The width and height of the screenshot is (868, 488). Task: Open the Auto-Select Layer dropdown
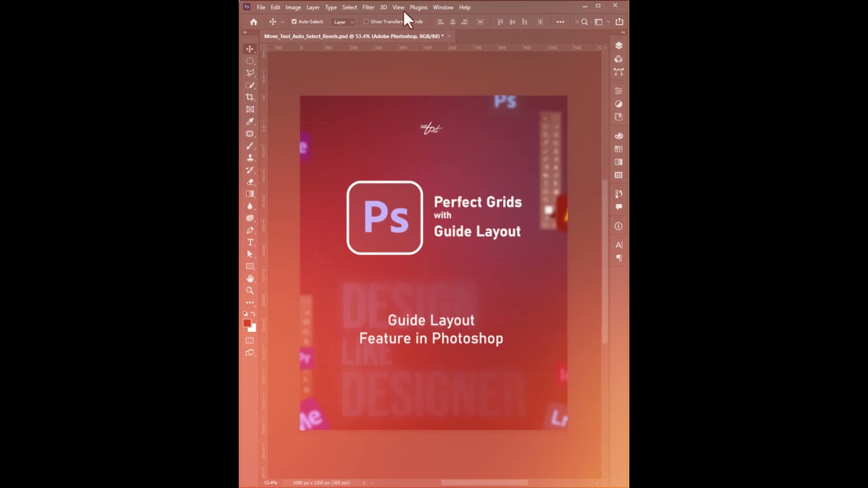click(x=343, y=22)
